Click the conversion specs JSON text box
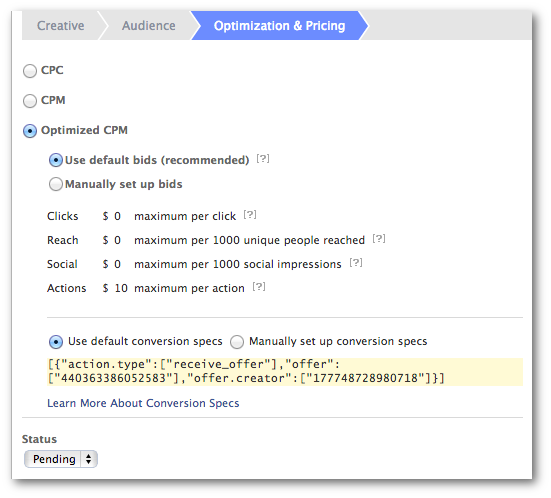 coord(285,371)
